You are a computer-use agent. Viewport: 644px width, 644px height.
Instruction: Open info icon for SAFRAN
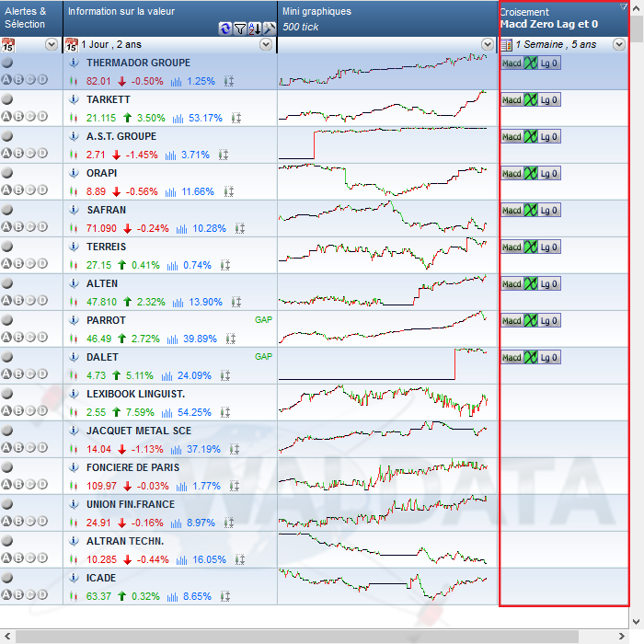74,210
